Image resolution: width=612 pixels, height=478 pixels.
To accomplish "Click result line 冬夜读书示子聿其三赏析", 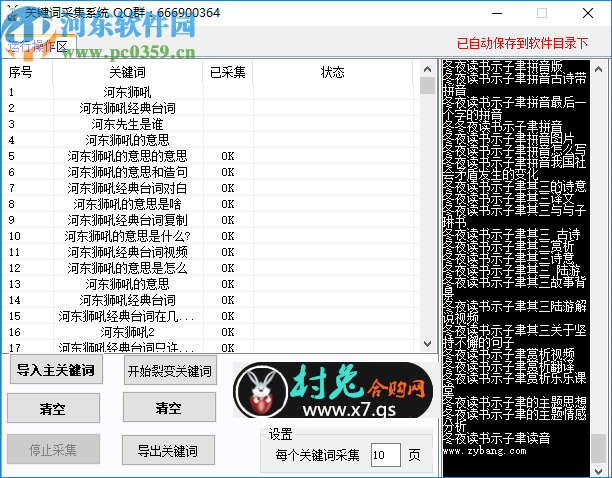I will click(x=509, y=247).
